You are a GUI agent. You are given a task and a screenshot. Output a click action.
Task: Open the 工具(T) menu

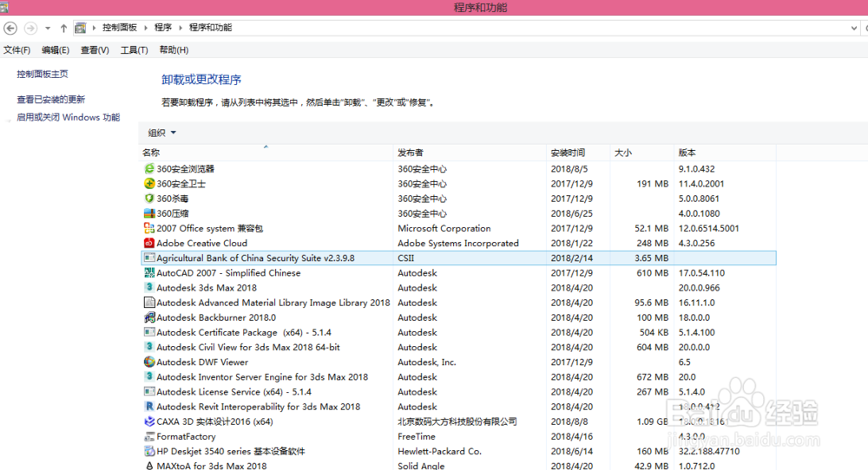click(134, 49)
